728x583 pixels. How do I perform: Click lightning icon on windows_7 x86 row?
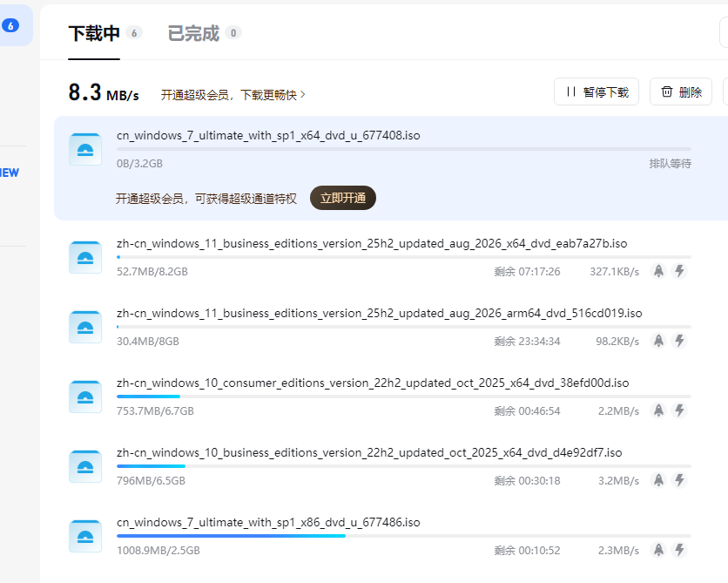tap(679, 550)
